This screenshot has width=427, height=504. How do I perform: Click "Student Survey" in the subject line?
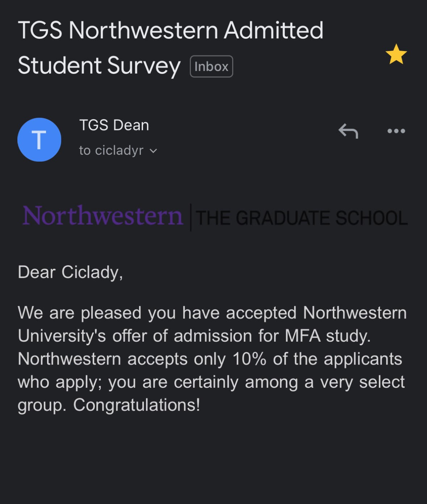(x=99, y=66)
